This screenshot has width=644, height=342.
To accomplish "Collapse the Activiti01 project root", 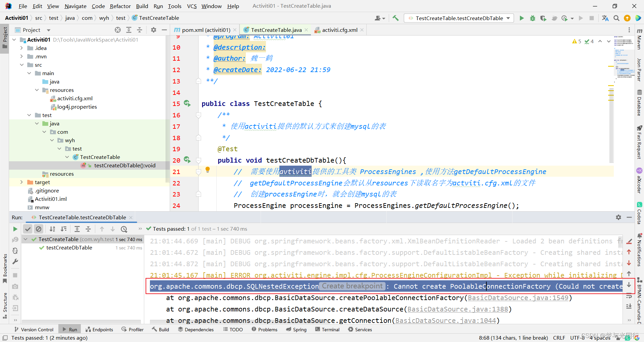I will [14, 40].
